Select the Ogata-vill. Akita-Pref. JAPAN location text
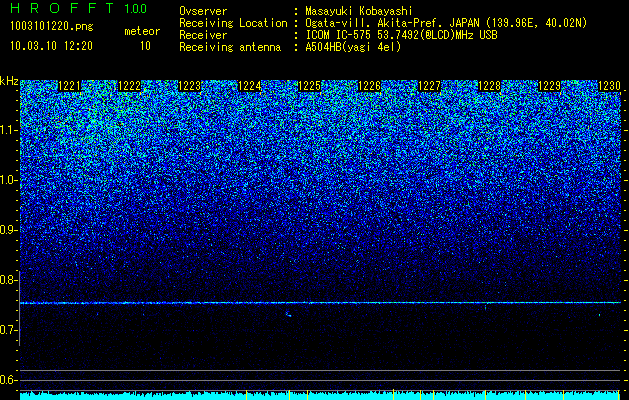This screenshot has width=629, height=400. (x=446, y=23)
